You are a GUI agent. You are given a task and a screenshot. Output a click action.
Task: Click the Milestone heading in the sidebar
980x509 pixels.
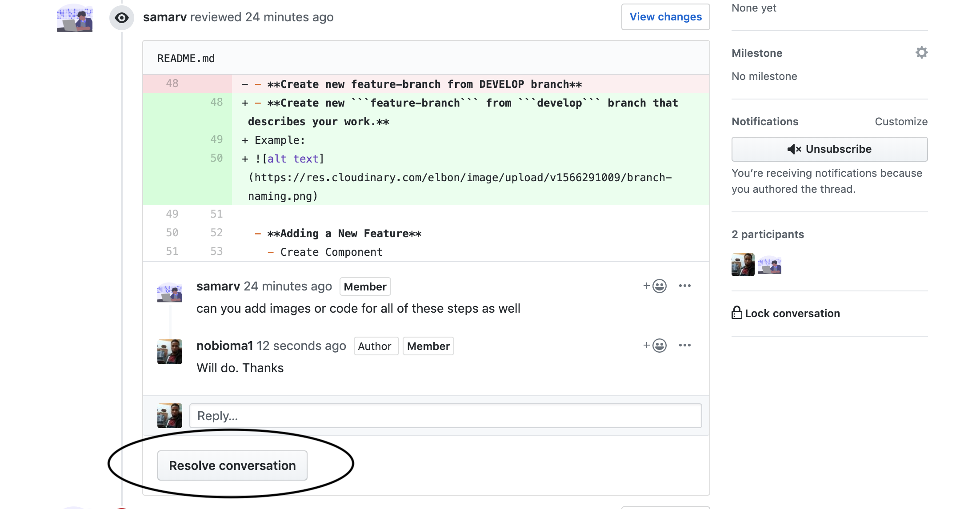(x=757, y=53)
